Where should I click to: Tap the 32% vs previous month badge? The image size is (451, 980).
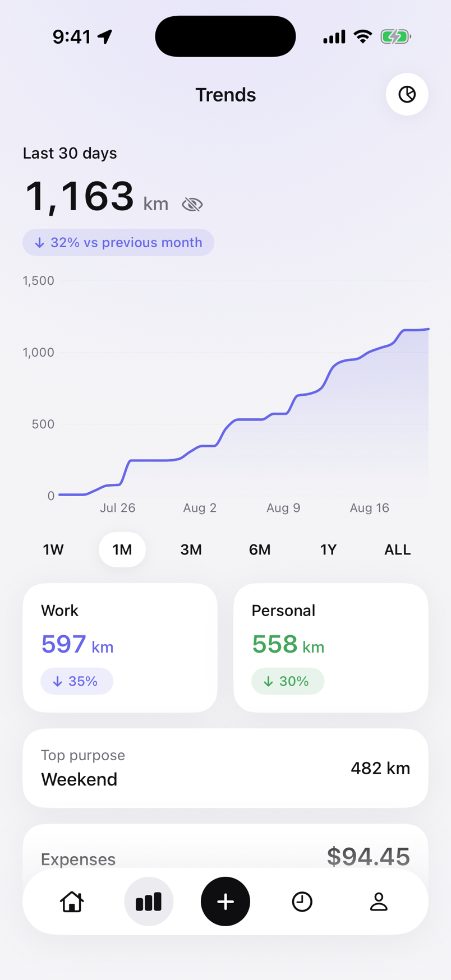point(118,242)
